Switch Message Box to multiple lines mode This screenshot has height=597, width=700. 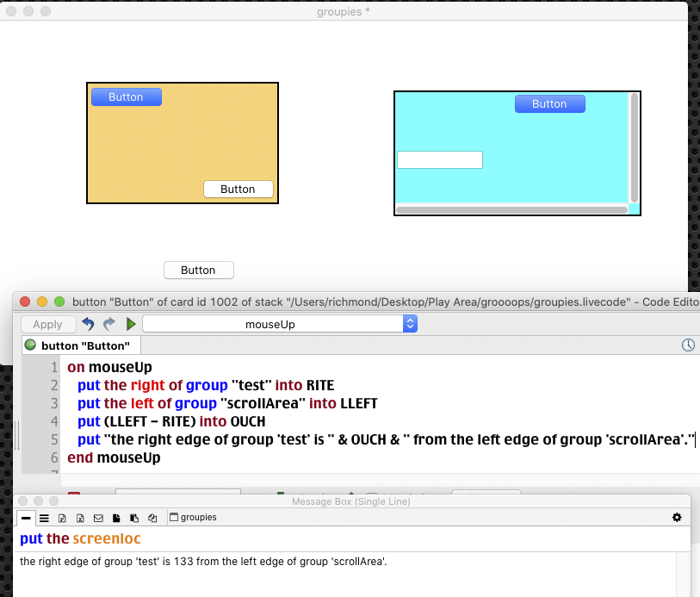coord(44,518)
